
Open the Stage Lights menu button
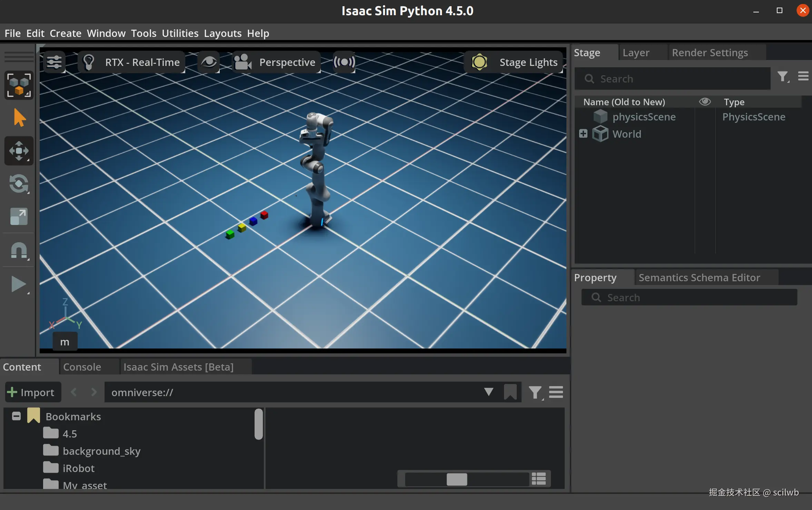click(x=514, y=62)
